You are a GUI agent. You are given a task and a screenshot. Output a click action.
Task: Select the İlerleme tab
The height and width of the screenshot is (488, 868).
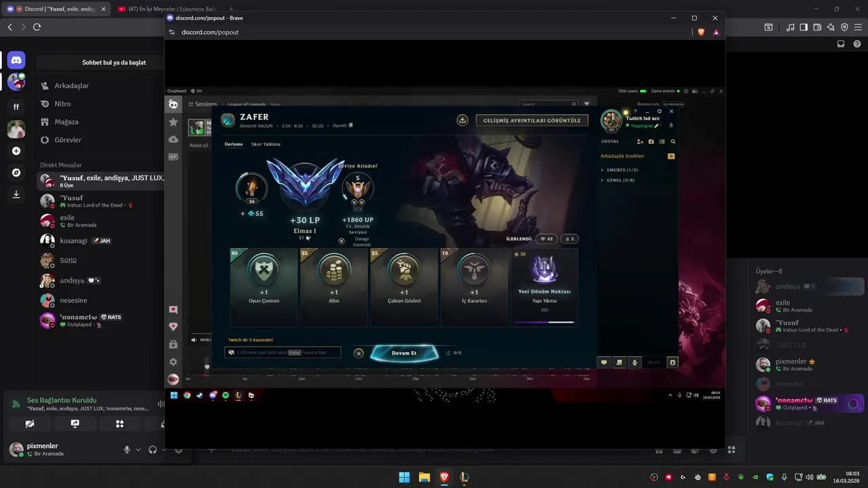click(234, 144)
